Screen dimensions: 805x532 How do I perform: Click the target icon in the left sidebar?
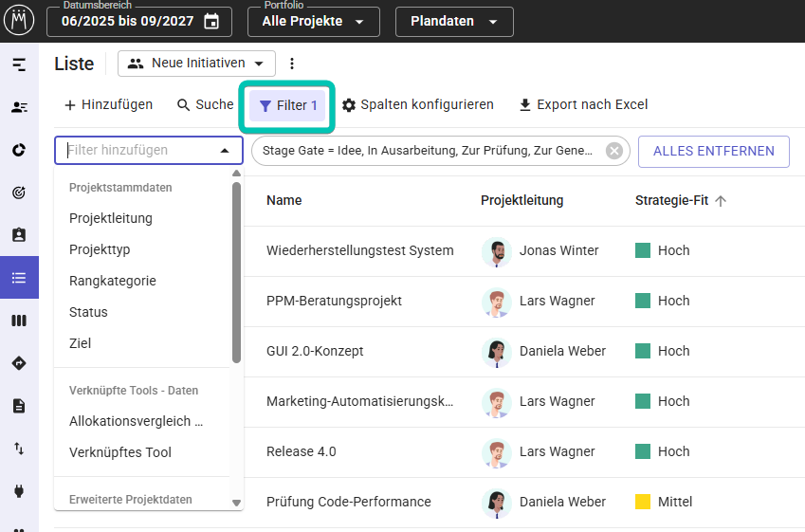pyautogui.click(x=19, y=193)
